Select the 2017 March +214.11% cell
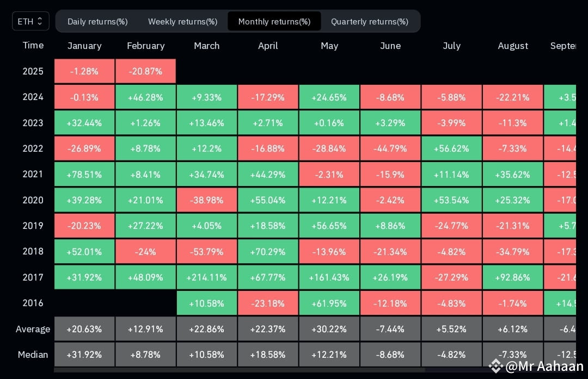This screenshot has width=588, height=379. (207, 277)
